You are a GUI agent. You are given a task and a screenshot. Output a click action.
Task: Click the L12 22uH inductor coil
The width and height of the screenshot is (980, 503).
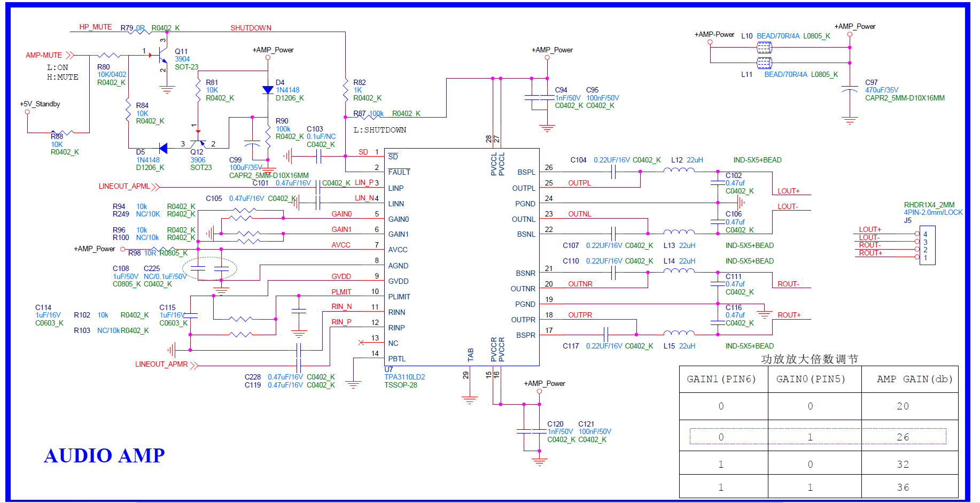[x=679, y=170]
